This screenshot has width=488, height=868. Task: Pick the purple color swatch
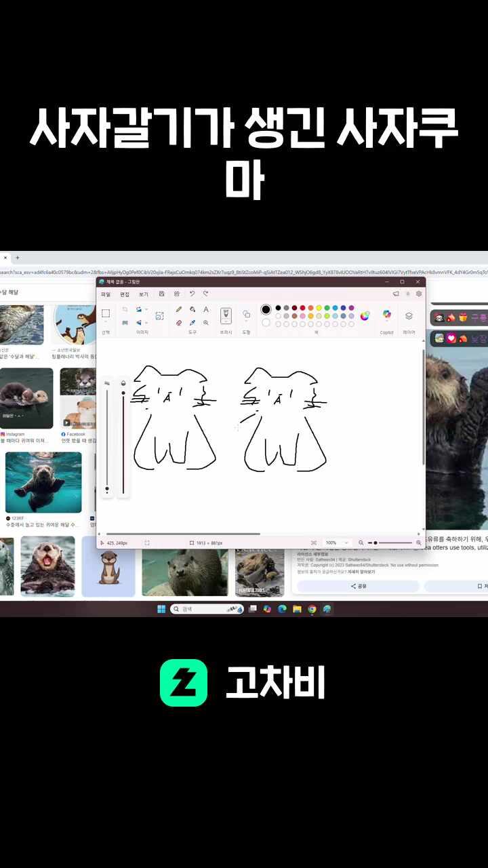pos(351,308)
